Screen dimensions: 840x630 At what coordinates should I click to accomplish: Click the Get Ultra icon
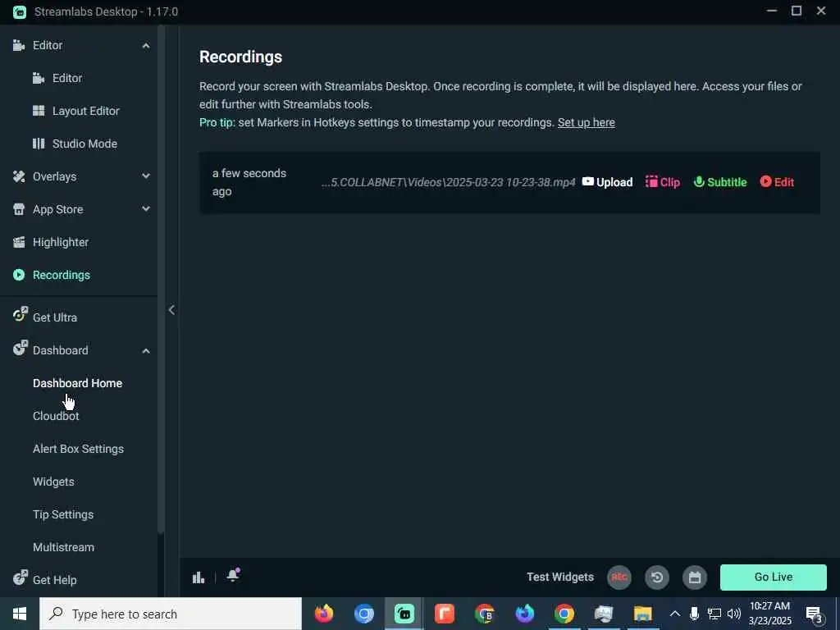pos(20,315)
